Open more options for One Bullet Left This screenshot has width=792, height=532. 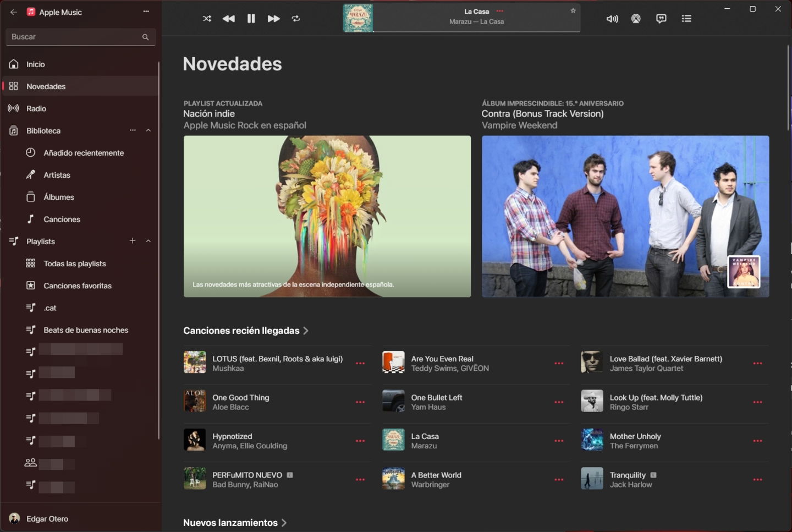click(x=559, y=402)
